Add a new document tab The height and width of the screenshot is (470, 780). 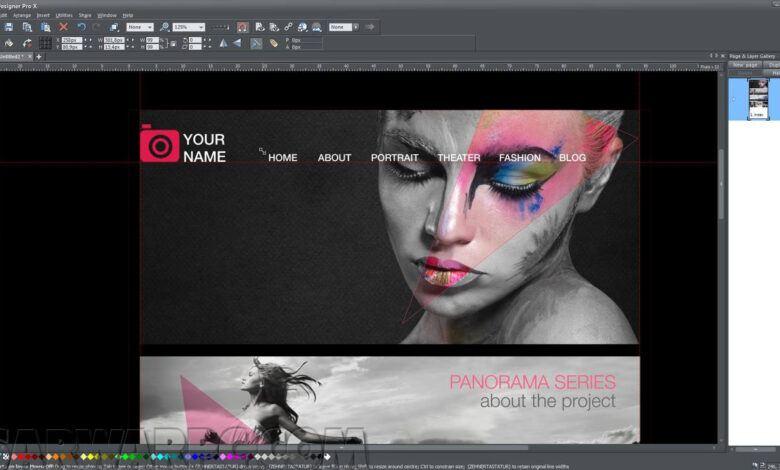[x=39, y=57]
